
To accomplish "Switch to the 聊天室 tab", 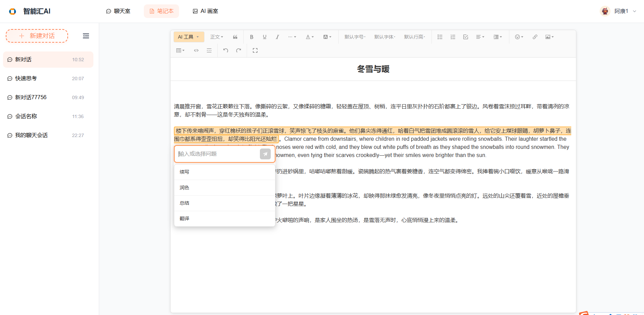I will (x=118, y=11).
